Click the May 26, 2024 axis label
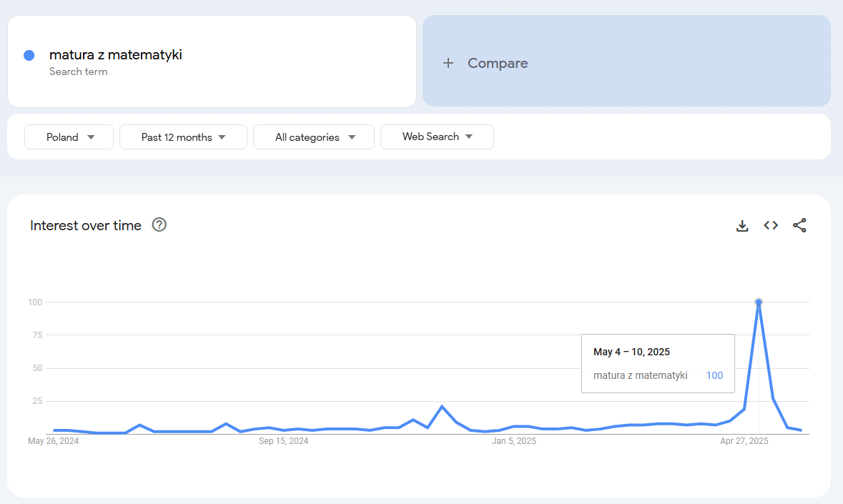This screenshot has width=843, height=504. point(53,441)
